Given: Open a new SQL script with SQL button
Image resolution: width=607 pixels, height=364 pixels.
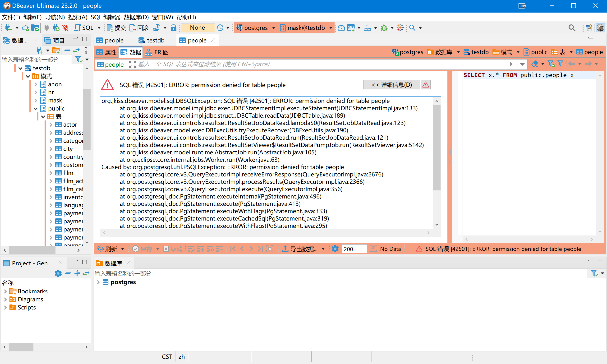Looking at the screenshot, I should point(84,28).
